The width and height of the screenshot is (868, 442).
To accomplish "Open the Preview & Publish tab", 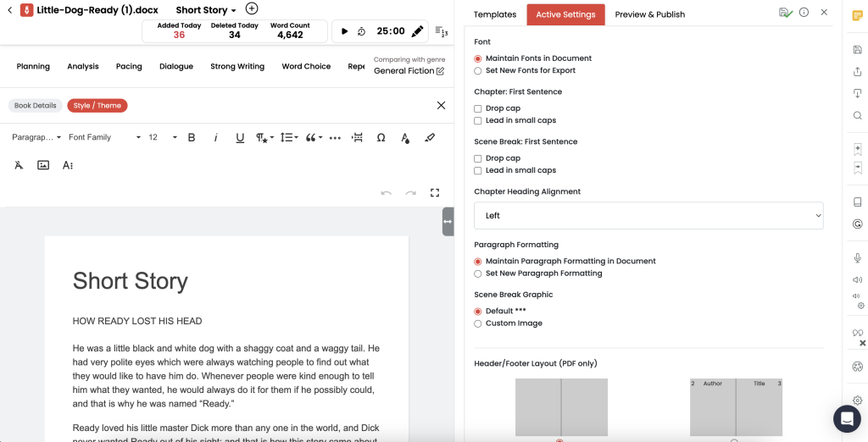I will click(649, 14).
